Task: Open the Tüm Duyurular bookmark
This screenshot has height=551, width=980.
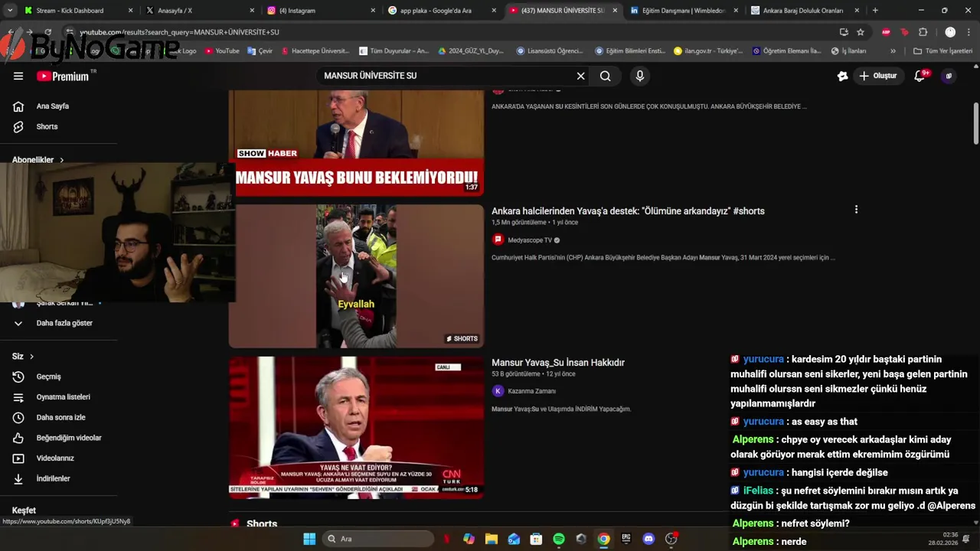Action: [394, 51]
